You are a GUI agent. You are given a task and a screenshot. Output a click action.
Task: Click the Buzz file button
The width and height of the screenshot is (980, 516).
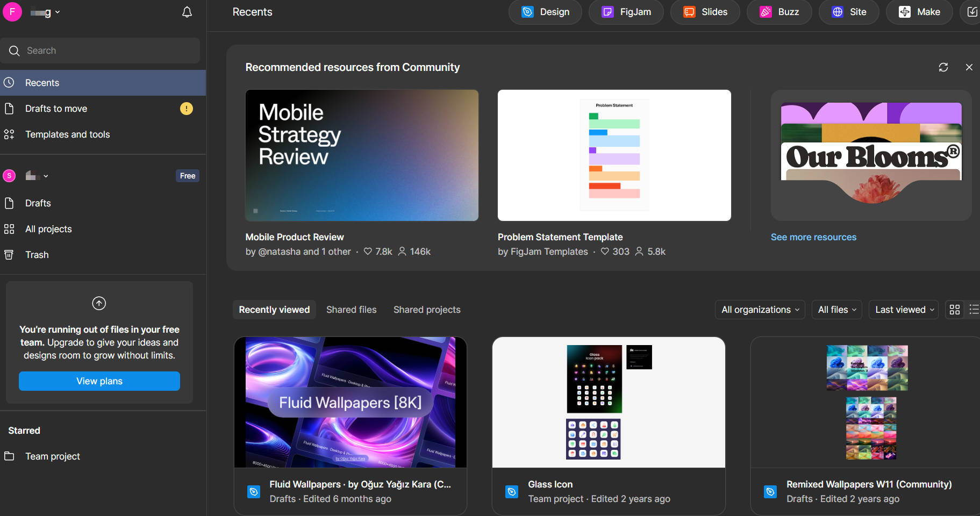[x=779, y=12]
